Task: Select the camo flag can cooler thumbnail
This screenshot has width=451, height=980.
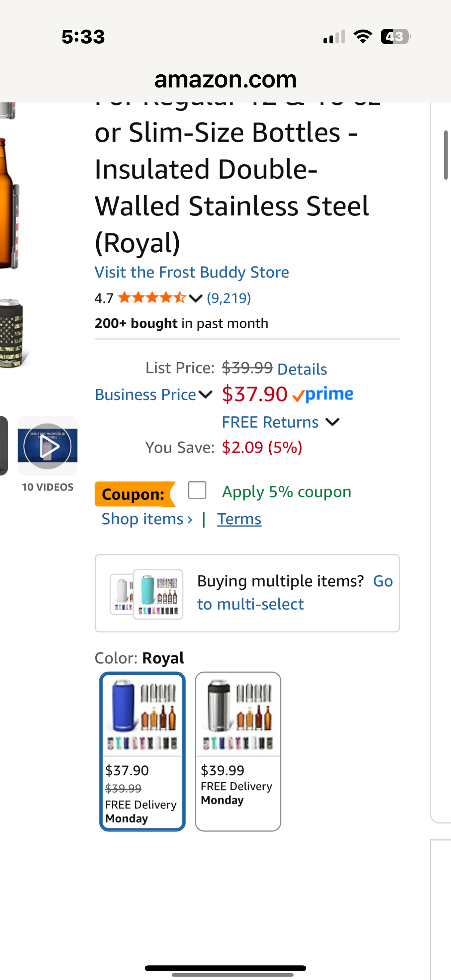Action: [12, 334]
